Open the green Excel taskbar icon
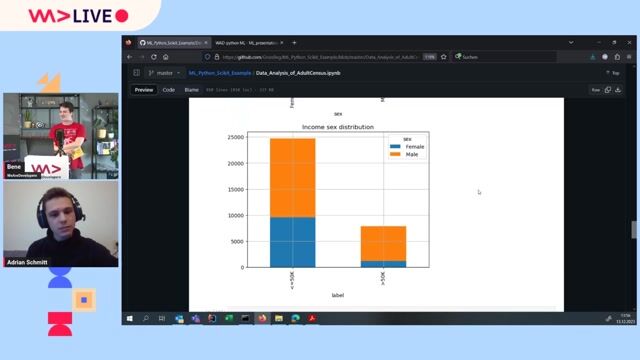The height and width of the screenshot is (360, 640). point(229,318)
